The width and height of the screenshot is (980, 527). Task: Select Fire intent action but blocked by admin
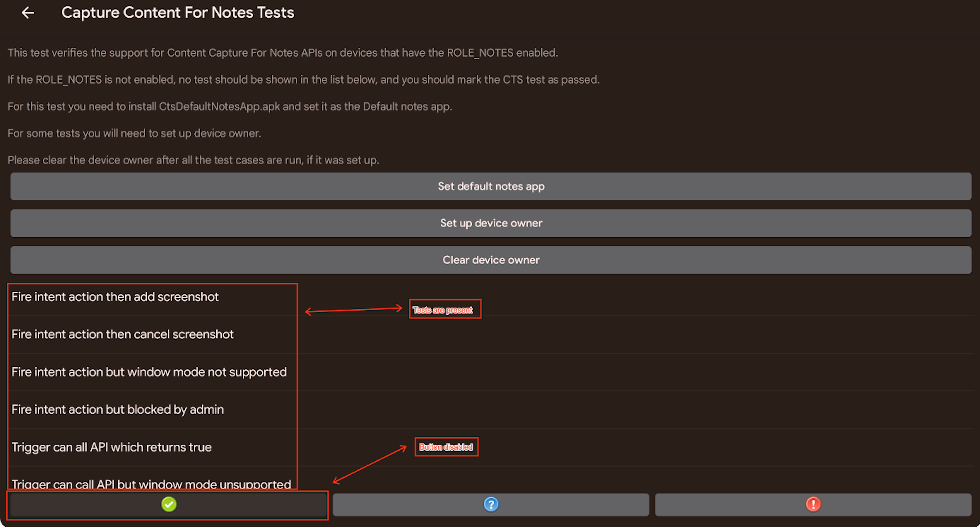[x=118, y=409]
